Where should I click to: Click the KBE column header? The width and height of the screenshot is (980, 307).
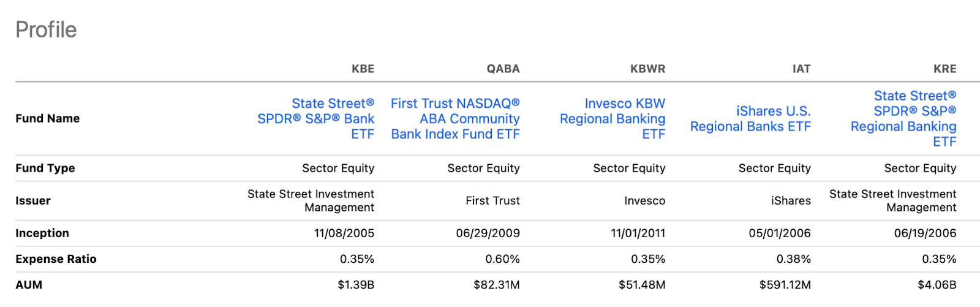pyautogui.click(x=363, y=69)
